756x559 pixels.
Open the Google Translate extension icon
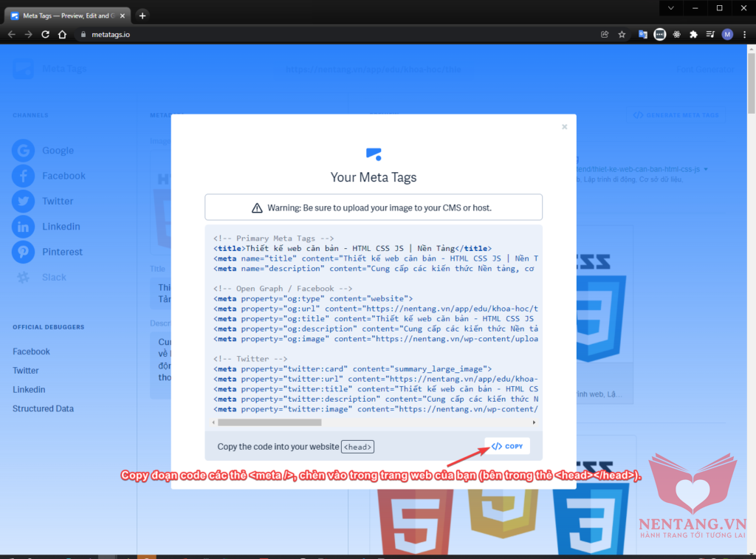pyautogui.click(x=642, y=34)
